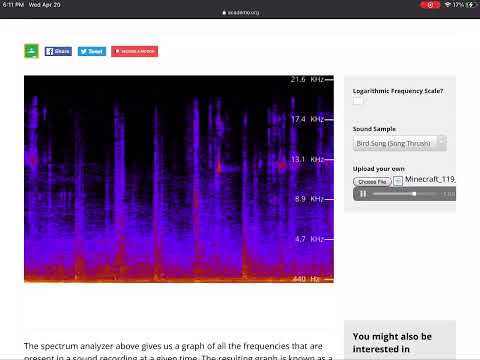Click the 13.1 KHz frequency label

pos(307,159)
